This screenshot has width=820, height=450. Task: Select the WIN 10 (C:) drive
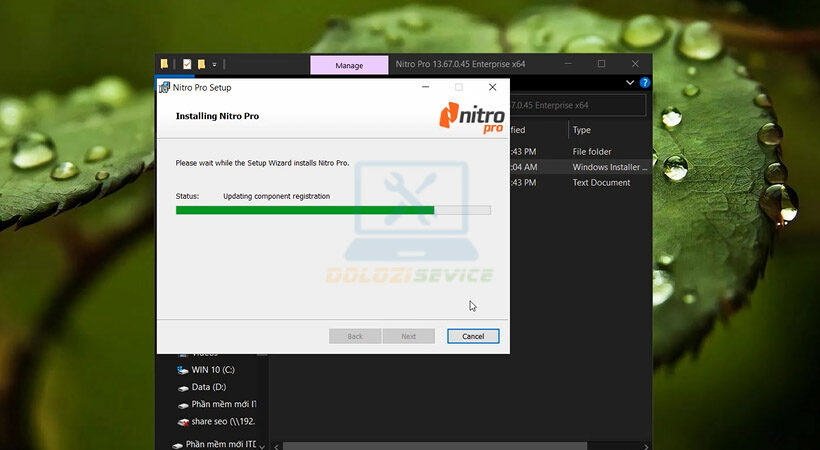(214, 369)
